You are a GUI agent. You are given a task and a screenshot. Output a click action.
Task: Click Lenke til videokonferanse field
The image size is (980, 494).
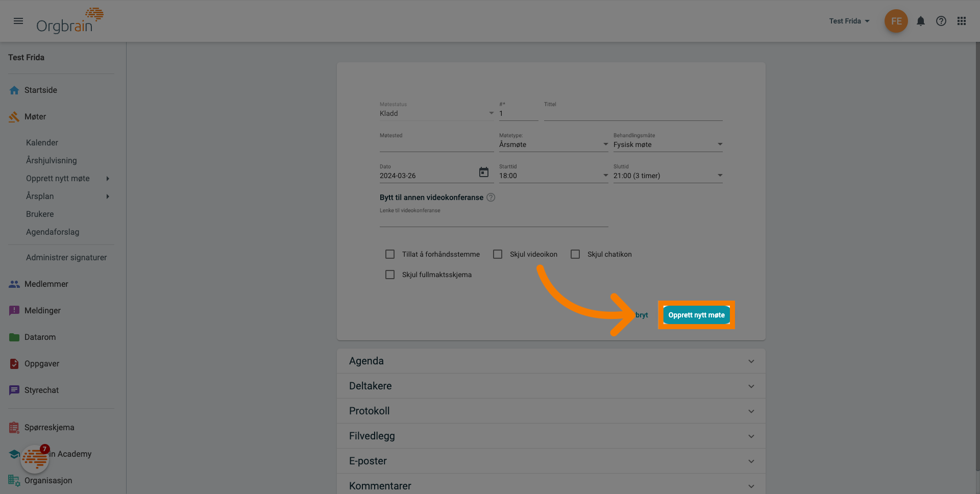coord(494,219)
